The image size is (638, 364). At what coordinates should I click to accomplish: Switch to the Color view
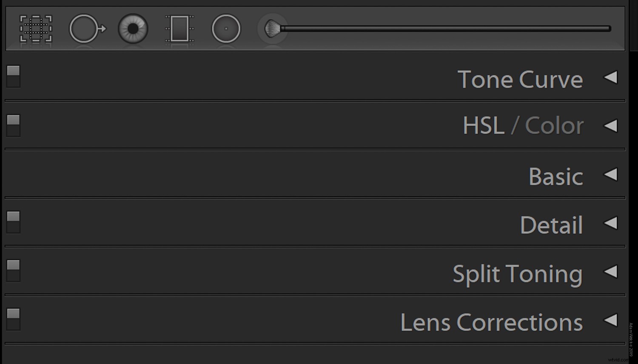click(554, 125)
